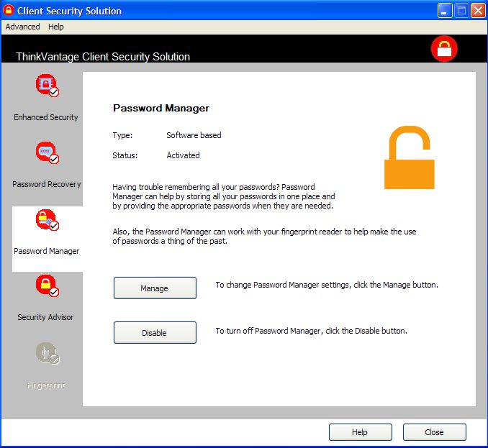Click the 'Type:' label
Screen dimensions: 488x448
pos(122,135)
